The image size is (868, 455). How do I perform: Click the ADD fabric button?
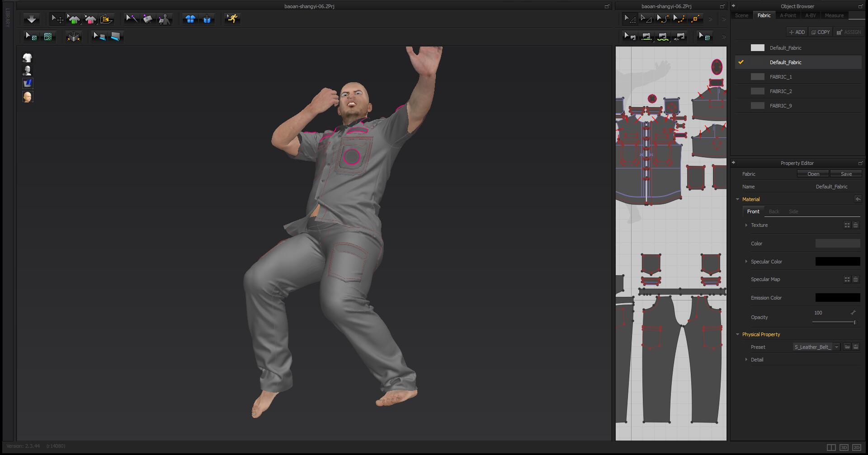[797, 32]
